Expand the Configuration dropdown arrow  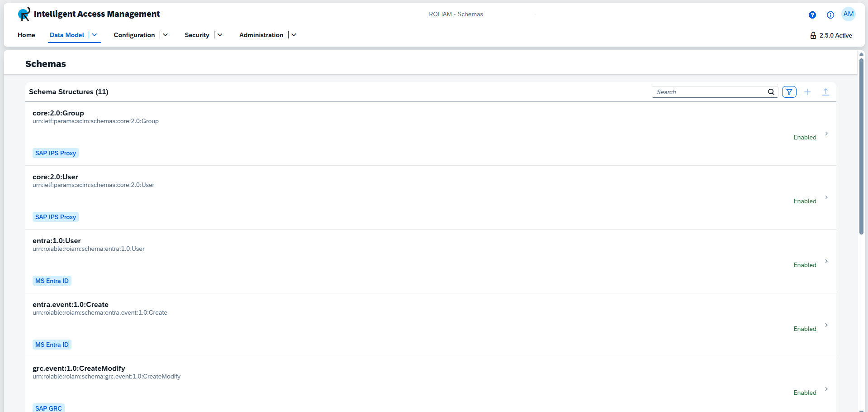(x=166, y=35)
